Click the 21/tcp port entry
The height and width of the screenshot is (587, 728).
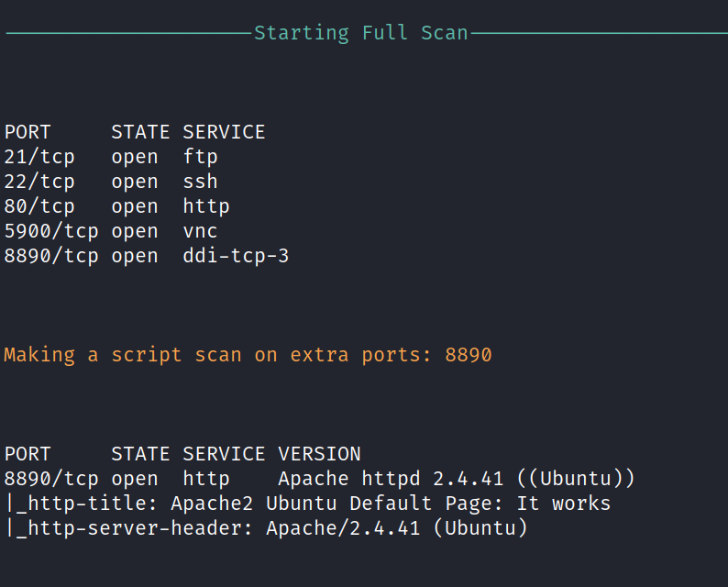(39, 157)
